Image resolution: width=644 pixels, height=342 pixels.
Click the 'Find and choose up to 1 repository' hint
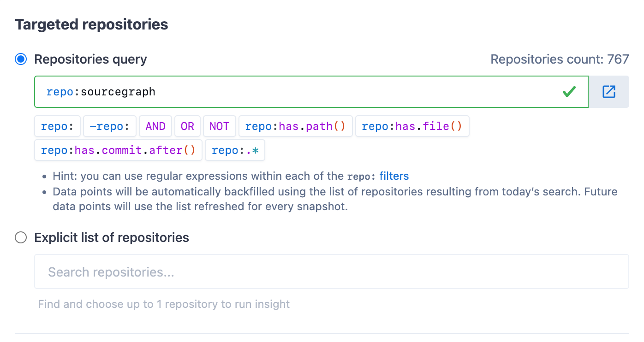pyautogui.click(x=164, y=304)
